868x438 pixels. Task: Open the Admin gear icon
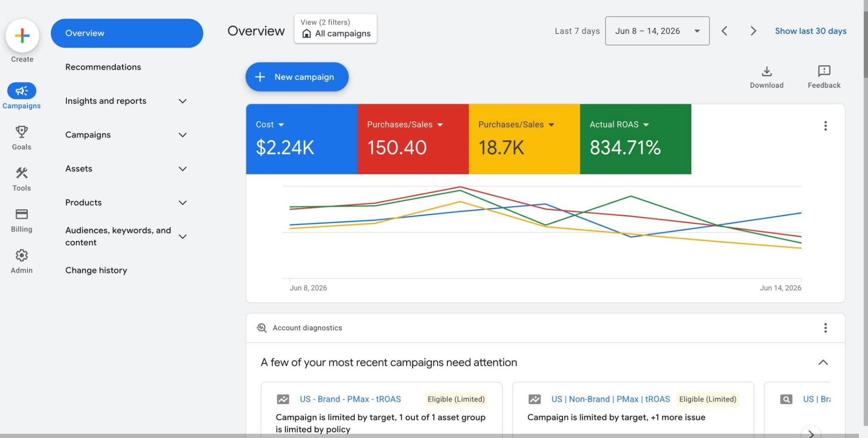(22, 255)
